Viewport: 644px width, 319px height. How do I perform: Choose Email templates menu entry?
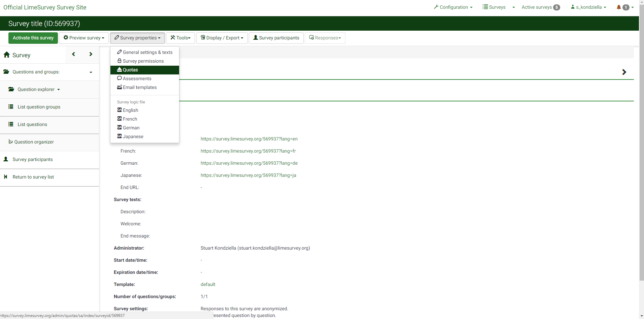click(x=139, y=87)
